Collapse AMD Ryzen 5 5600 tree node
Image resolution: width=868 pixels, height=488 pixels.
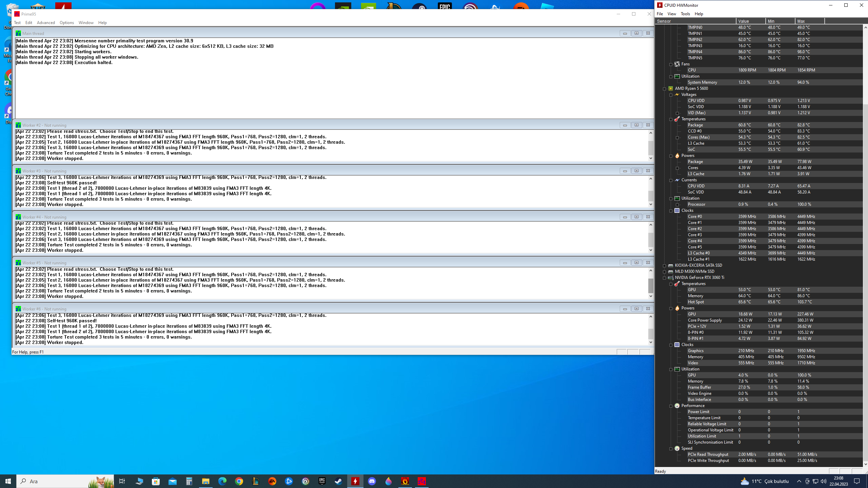click(665, 89)
